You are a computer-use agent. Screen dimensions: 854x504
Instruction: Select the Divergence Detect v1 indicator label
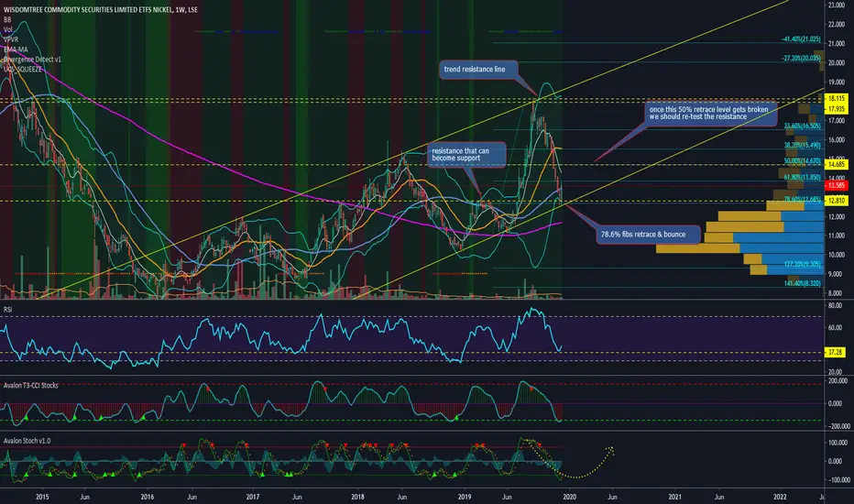coord(32,59)
